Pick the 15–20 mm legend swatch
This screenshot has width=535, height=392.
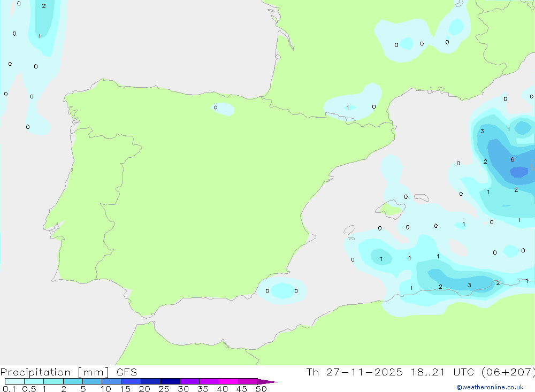coord(132,381)
